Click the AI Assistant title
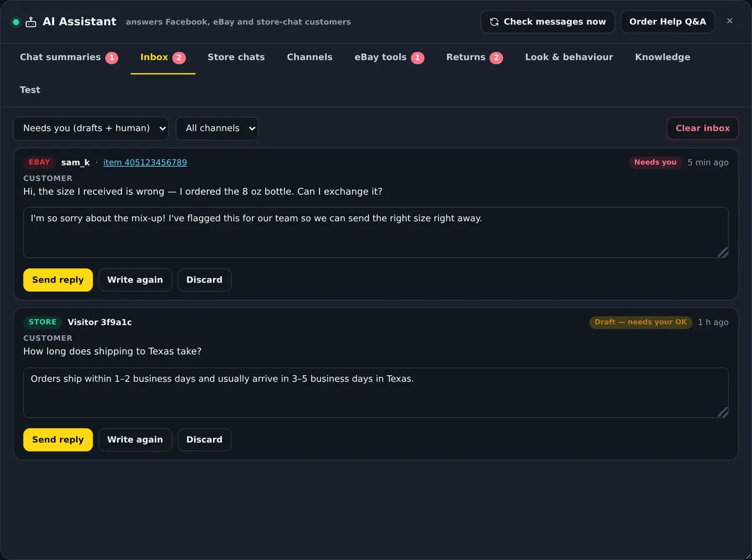The image size is (752, 560). (x=80, y=22)
